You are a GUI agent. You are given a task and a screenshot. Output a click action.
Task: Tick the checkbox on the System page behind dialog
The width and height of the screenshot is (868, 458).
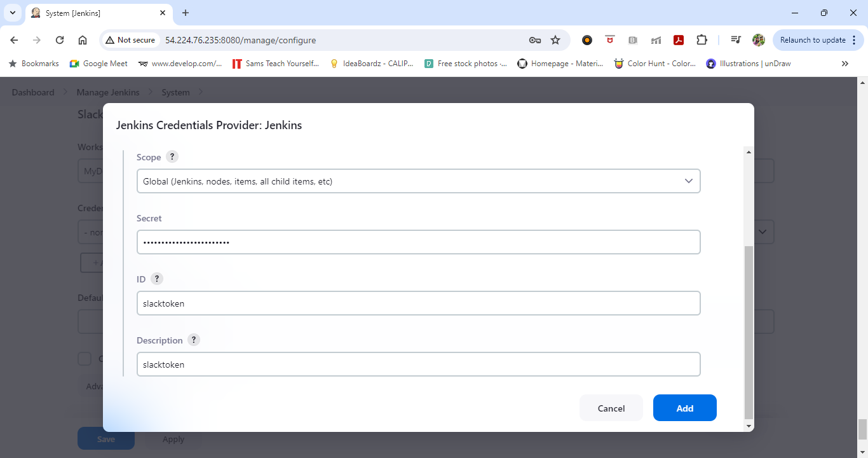[x=85, y=359]
